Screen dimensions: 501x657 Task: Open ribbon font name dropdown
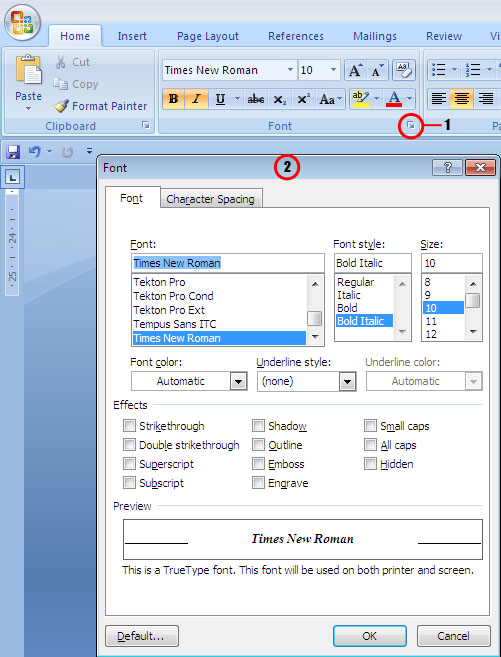tap(290, 70)
